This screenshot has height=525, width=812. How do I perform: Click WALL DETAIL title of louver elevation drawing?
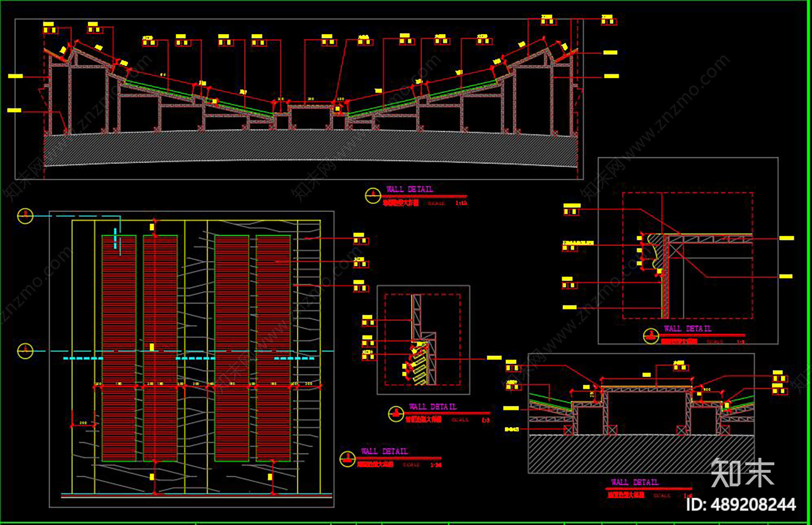[384, 451]
